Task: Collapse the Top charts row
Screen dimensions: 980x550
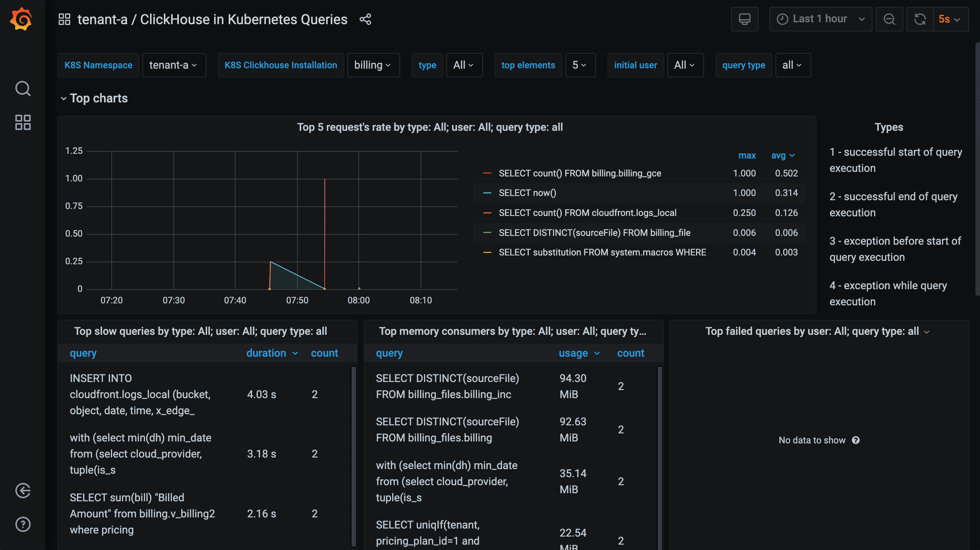Action: 94,99
